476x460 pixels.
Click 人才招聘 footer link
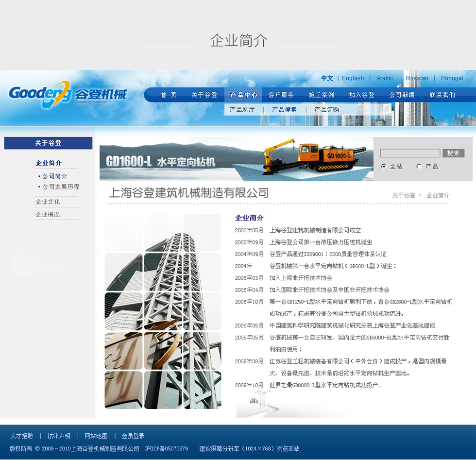tap(22, 436)
